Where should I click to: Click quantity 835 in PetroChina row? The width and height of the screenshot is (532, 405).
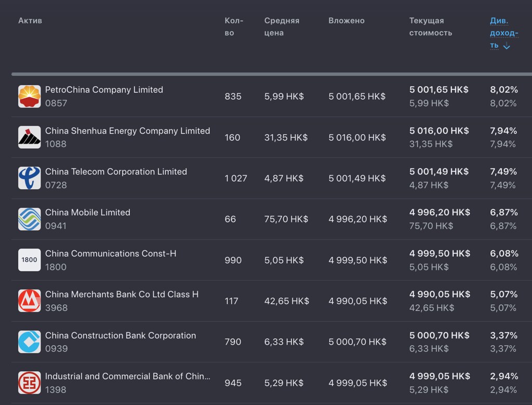pyautogui.click(x=233, y=96)
